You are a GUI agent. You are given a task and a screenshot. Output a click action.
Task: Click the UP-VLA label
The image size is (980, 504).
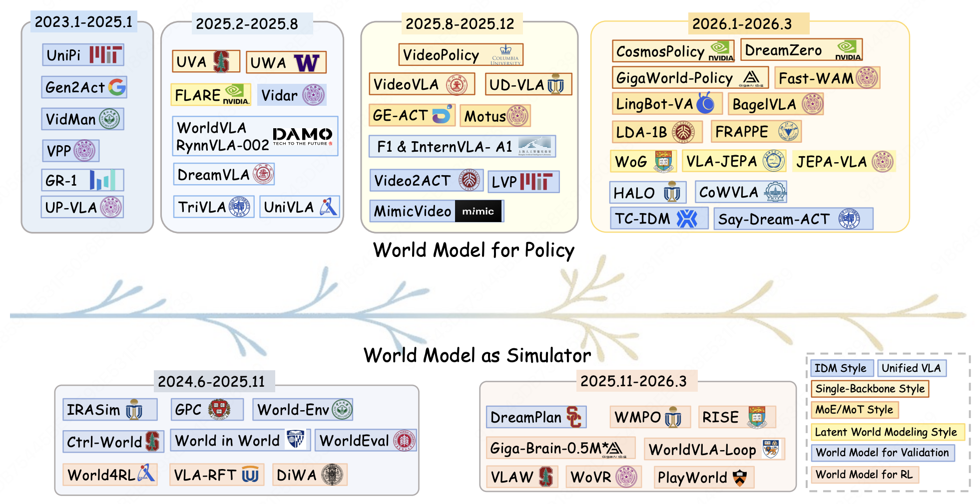click(71, 208)
